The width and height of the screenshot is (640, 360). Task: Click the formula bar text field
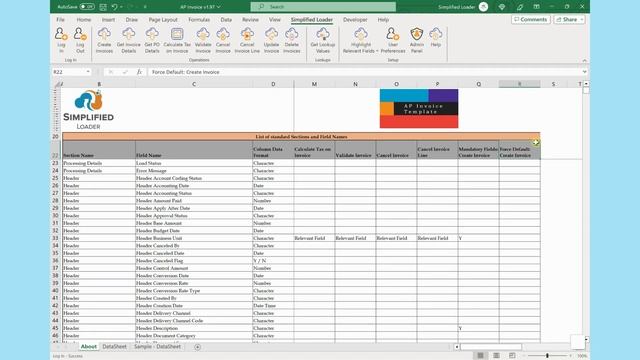coord(365,72)
